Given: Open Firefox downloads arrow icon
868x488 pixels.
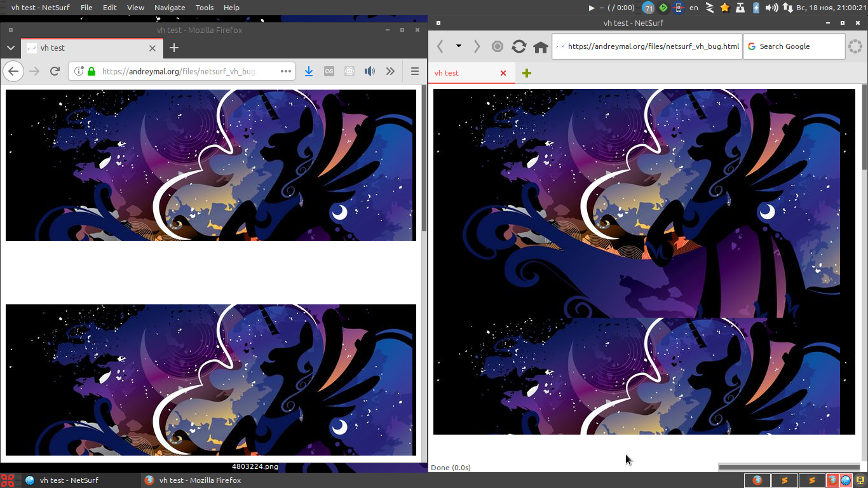Looking at the screenshot, I should [x=309, y=71].
